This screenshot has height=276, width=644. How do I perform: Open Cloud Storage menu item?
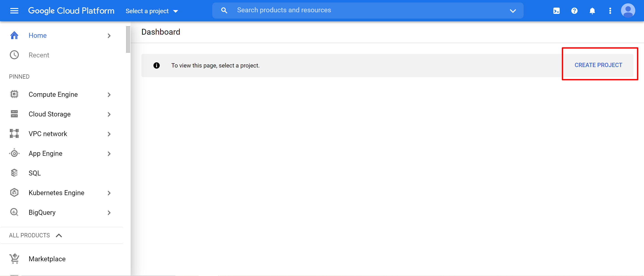click(x=49, y=114)
